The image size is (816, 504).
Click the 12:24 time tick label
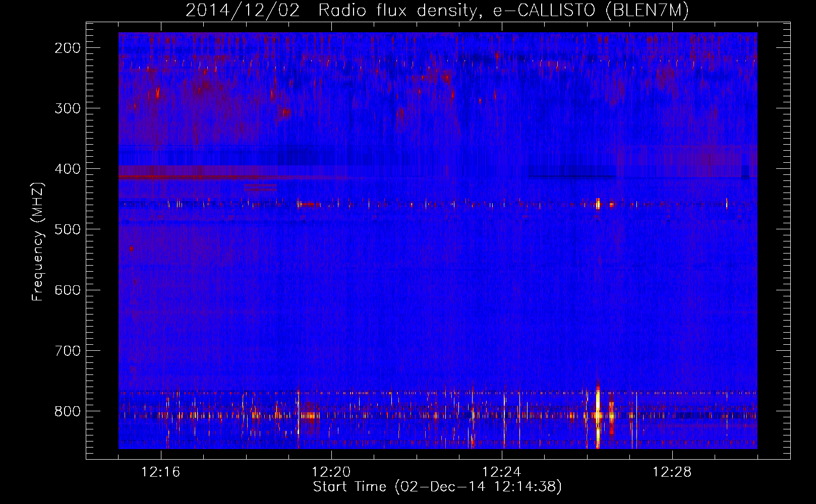[502, 472]
